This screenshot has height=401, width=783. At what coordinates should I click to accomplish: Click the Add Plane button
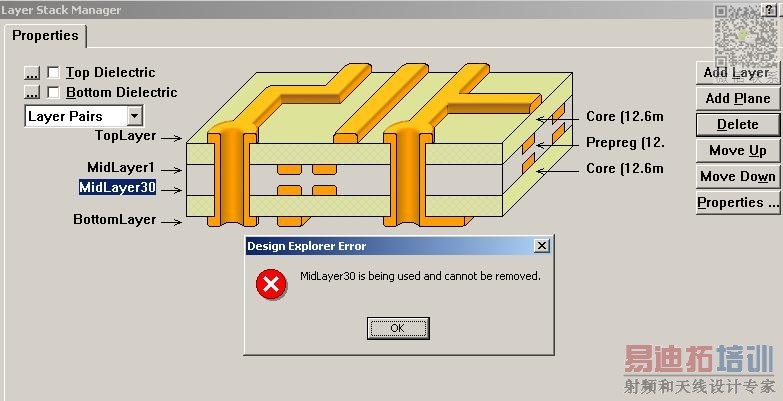point(737,98)
